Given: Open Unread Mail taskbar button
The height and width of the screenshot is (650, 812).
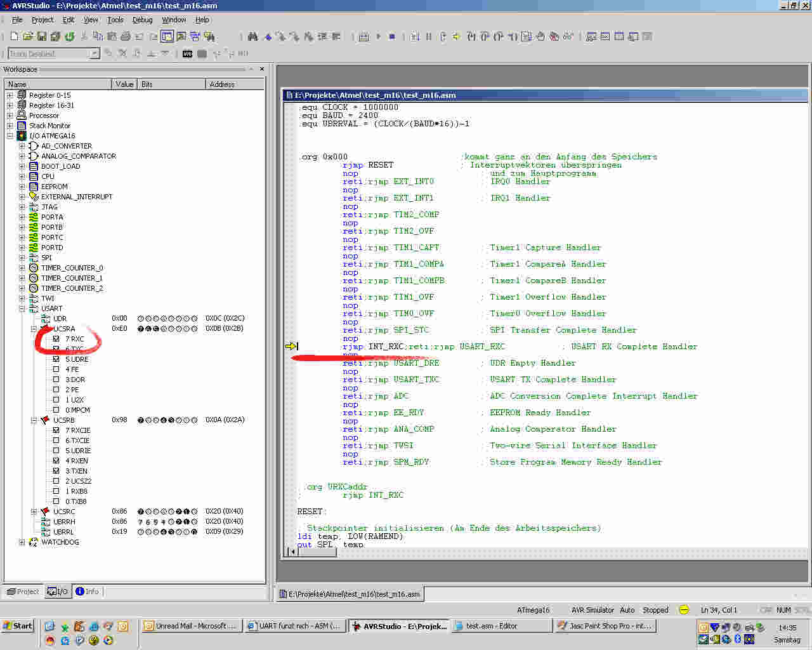Looking at the screenshot, I should click(190, 626).
